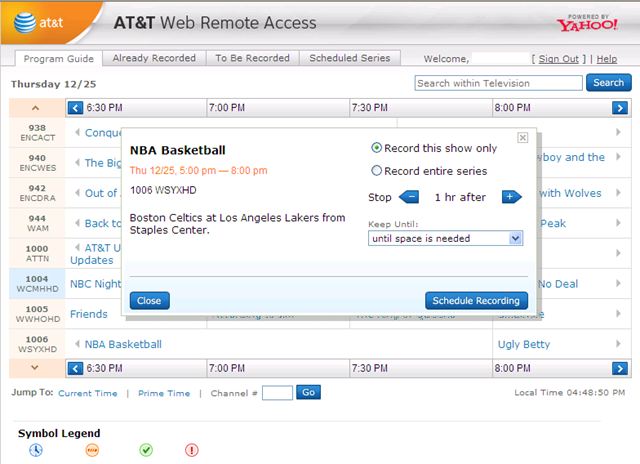Open the Ugly Betty program
640x464 pixels.
point(524,344)
